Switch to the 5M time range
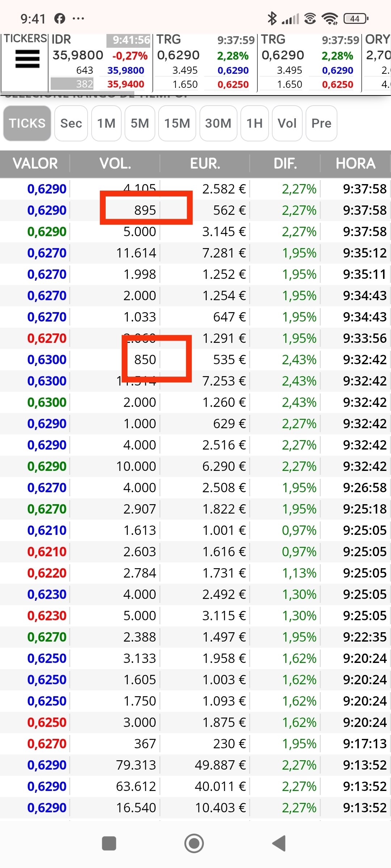The width and height of the screenshot is (391, 868). tap(140, 123)
